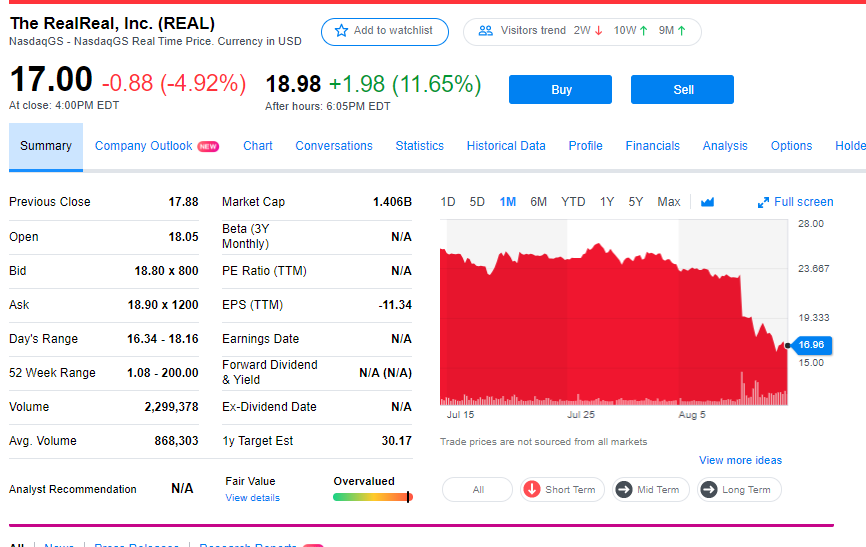This screenshot has height=547, width=866.
Task: Click the Analyst Recommendation label
Action: 73,490
